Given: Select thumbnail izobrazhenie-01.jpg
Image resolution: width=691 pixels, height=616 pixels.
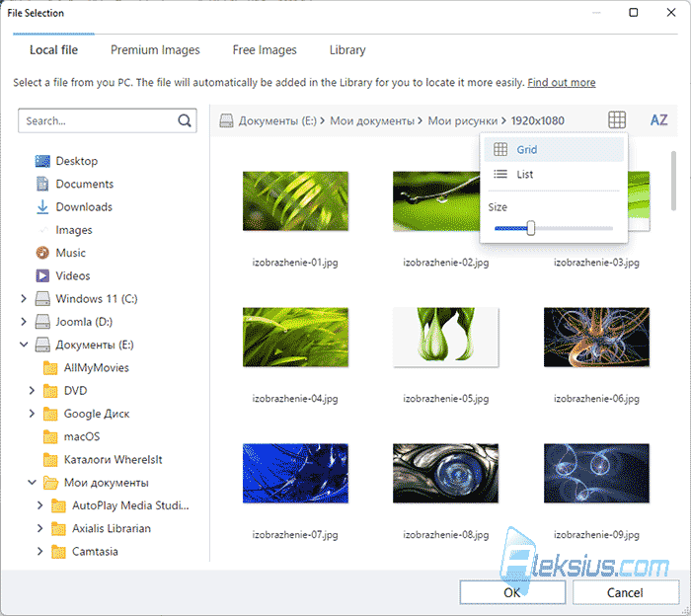Looking at the screenshot, I should point(295,201).
